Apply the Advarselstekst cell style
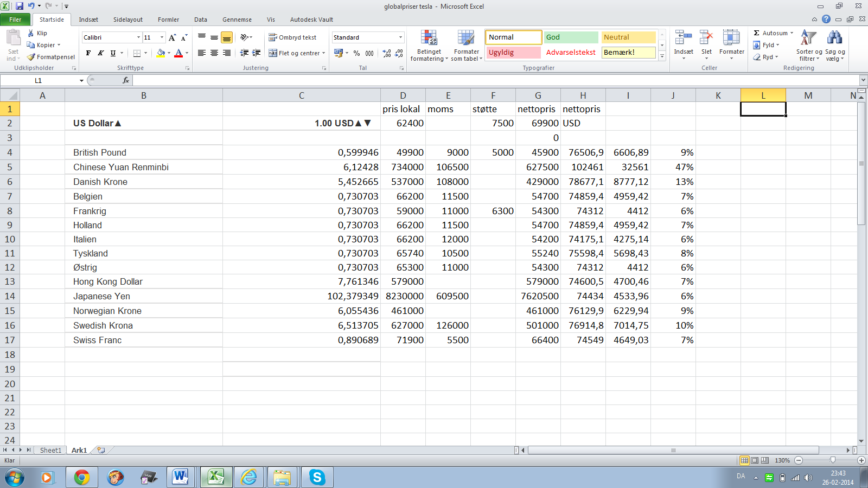Image resolution: width=868 pixels, height=488 pixels. [571, 53]
